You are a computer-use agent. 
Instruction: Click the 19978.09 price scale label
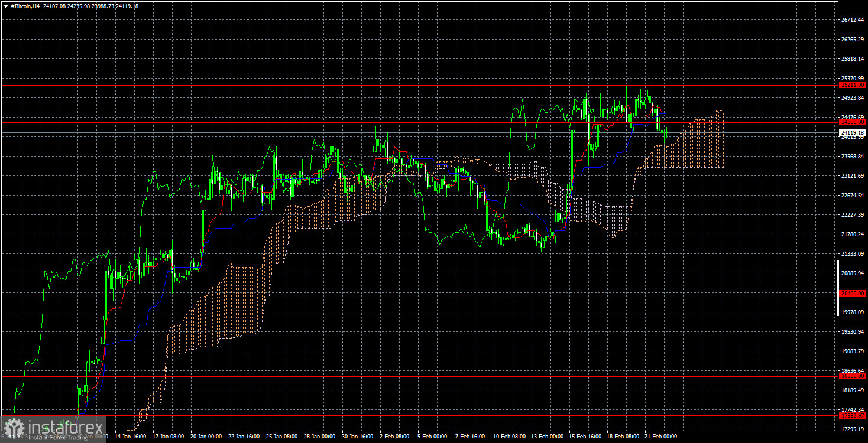[853, 312]
